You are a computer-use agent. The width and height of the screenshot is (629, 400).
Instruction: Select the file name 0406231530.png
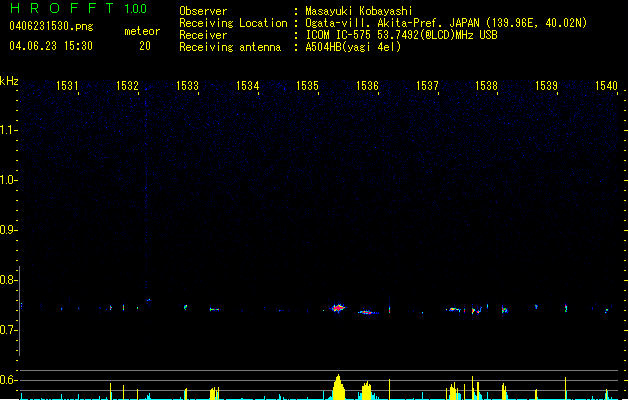pos(51,26)
